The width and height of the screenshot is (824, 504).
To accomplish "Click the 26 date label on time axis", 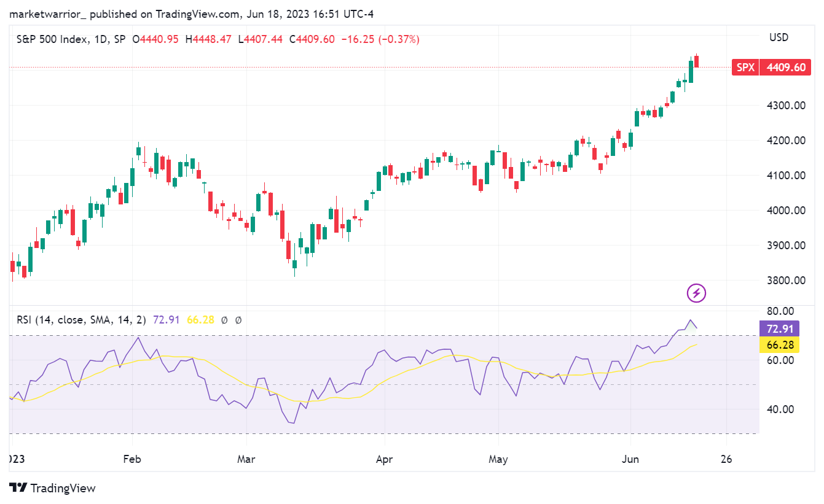I will [726, 459].
